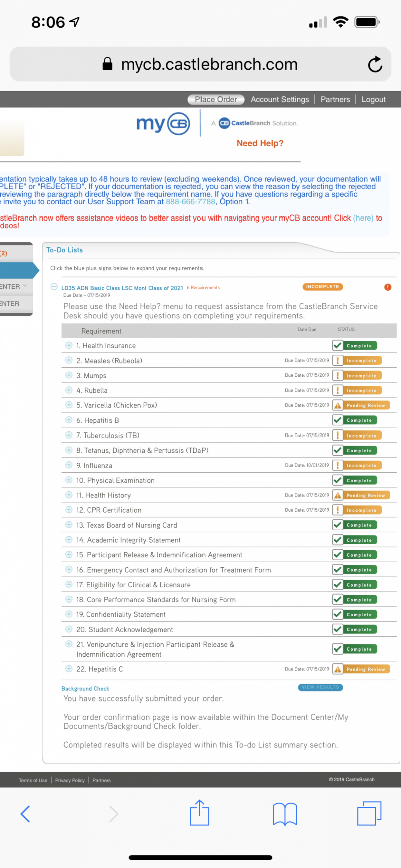Open Account Settings in top menu
This screenshot has height=868, width=401.
point(280,99)
